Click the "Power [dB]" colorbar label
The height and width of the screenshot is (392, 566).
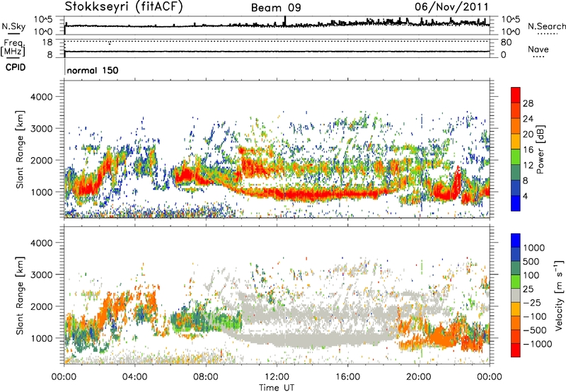click(540, 149)
